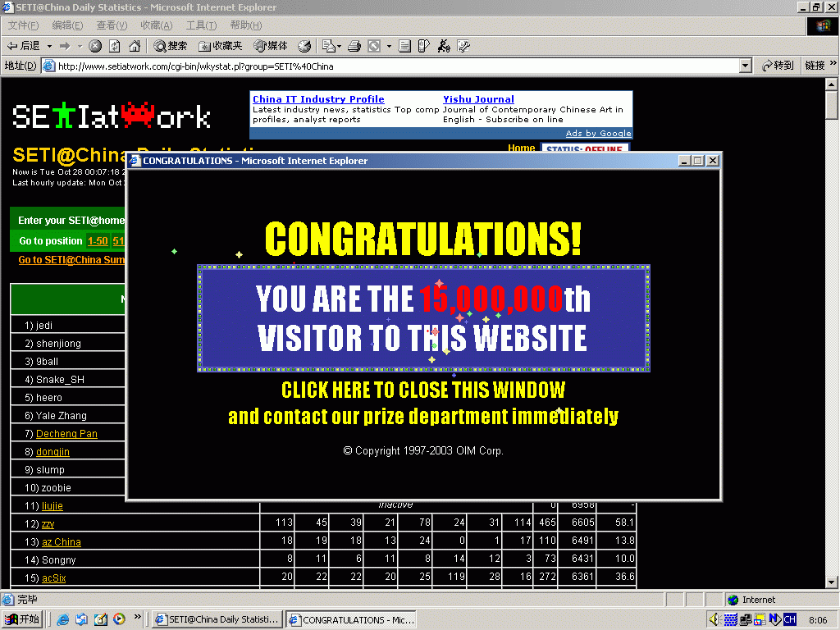Go to the Home page icon in toolbar
Image resolution: width=840 pixels, height=630 pixels.
[135, 46]
